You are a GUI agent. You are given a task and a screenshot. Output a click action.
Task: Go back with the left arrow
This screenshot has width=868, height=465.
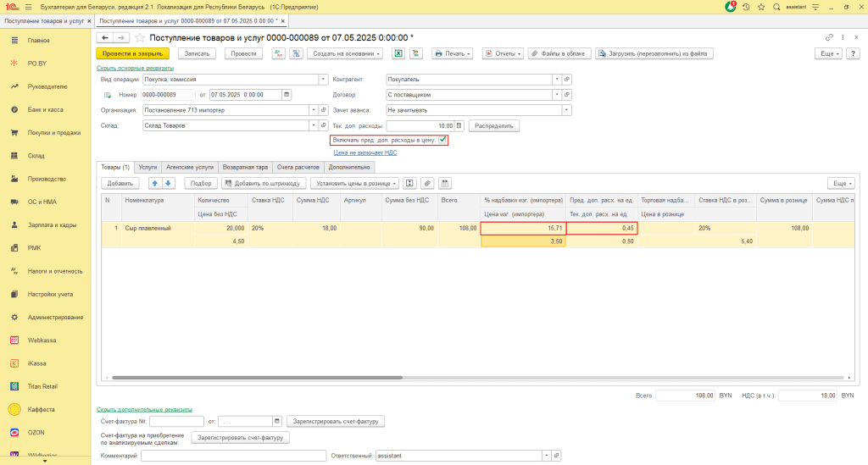coord(104,37)
